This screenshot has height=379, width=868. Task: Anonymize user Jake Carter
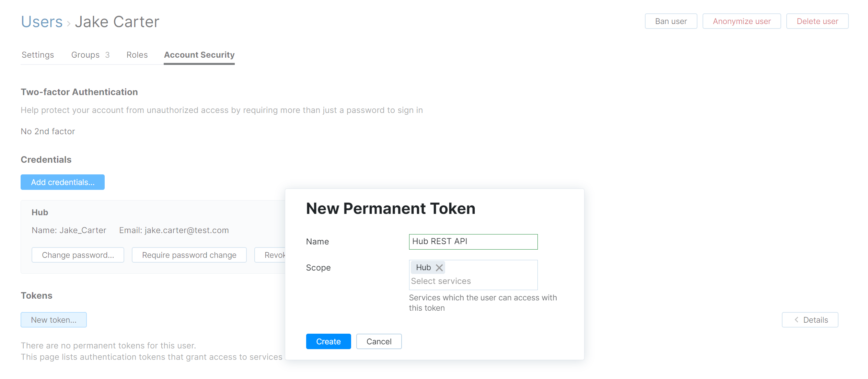(x=742, y=21)
